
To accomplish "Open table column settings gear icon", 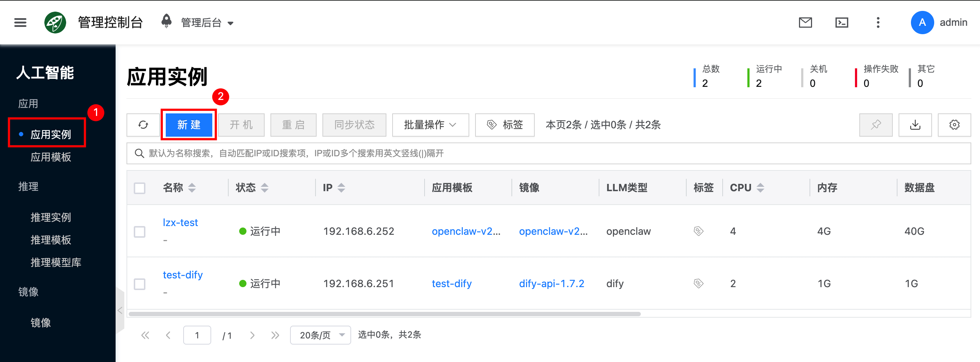I will click(954, 125).
